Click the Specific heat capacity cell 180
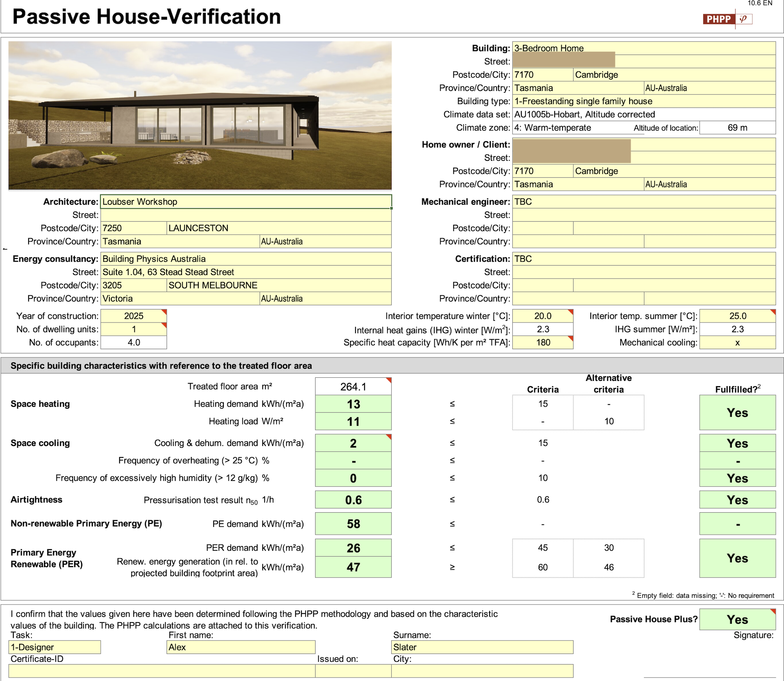Screen dimensions: 784x681 pyautogui.click(x=543, y=342)
